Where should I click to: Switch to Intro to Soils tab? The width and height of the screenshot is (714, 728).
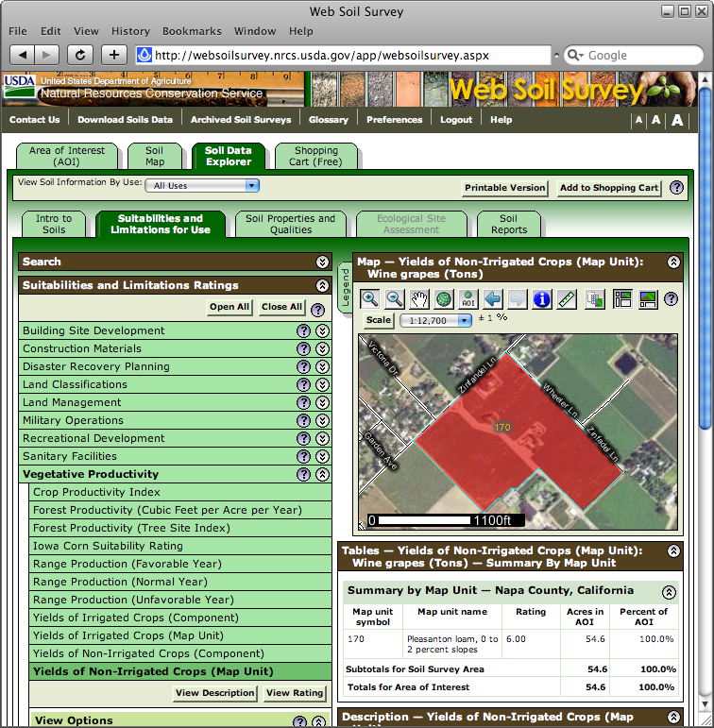pos(54,224)
